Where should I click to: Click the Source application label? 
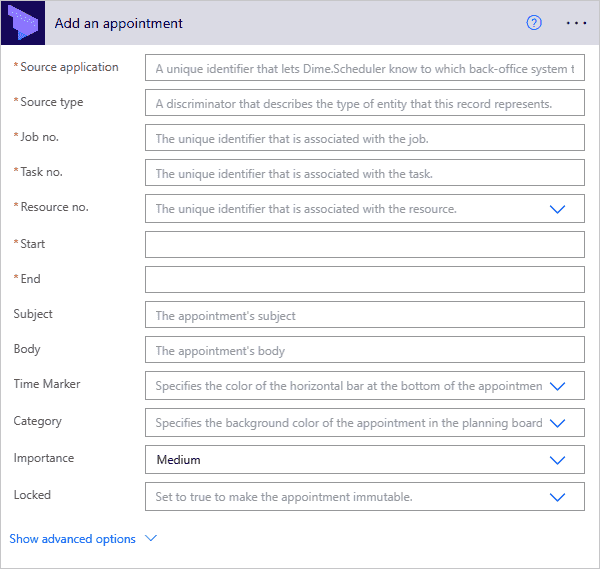[x=69, y=67]
